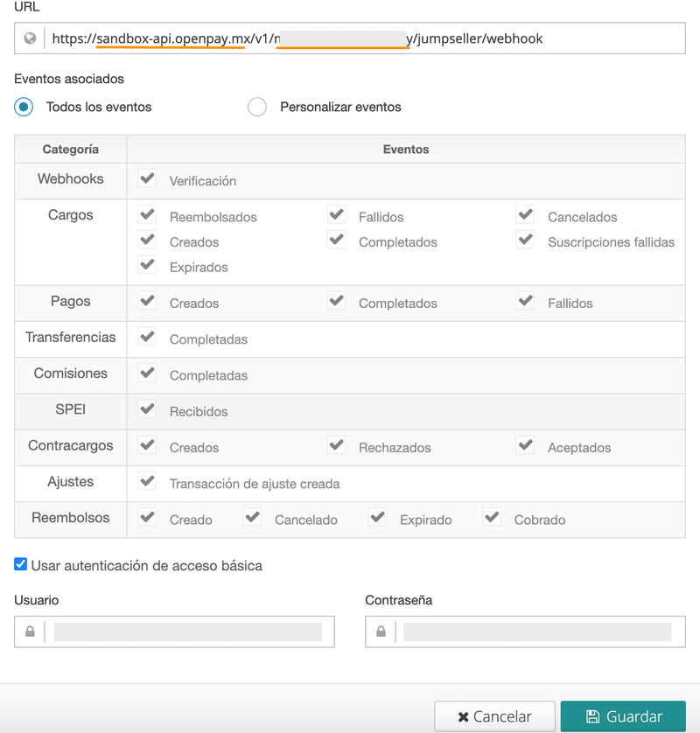Click into the webhook URL input field
700x733 pixels.
[365, 38]
